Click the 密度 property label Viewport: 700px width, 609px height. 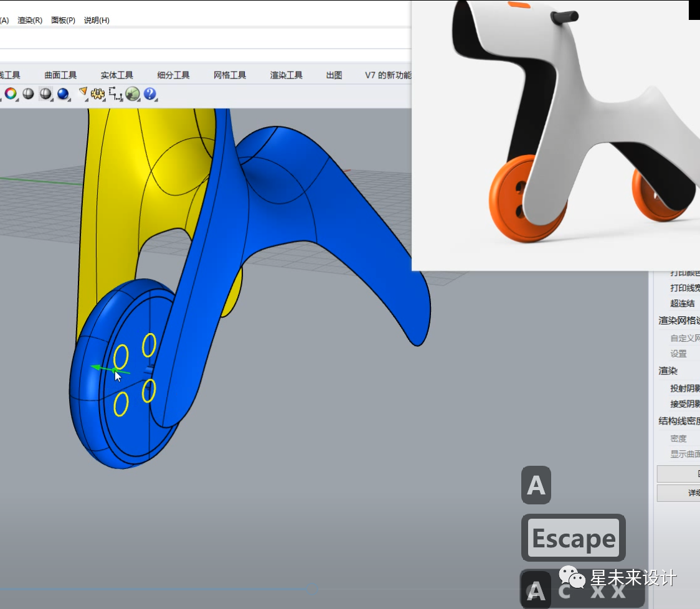[678, 438]
